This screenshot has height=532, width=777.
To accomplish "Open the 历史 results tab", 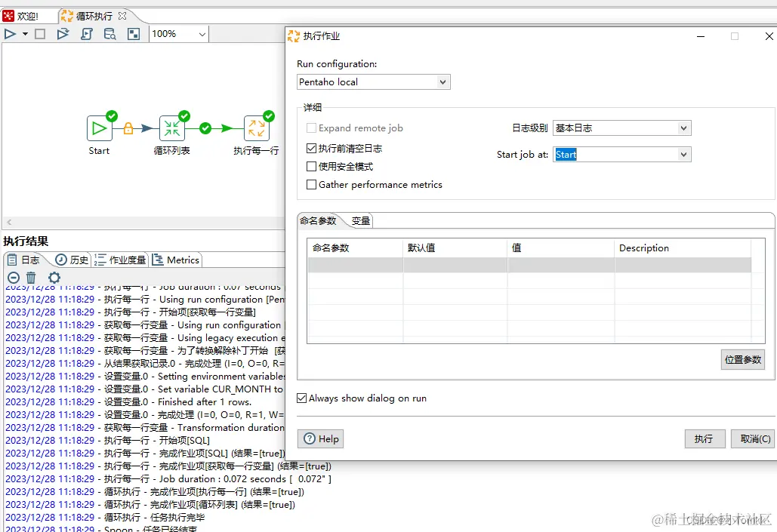I will pos(72,260).
